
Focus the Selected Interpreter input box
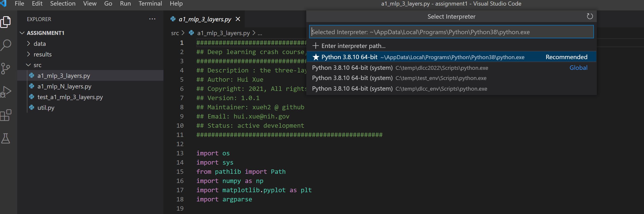(451, 32)
